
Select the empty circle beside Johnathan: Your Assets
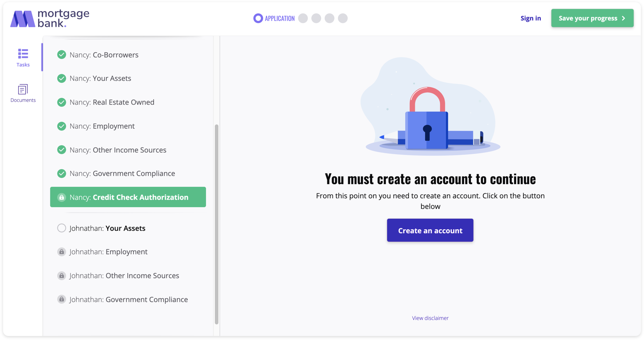62,228
